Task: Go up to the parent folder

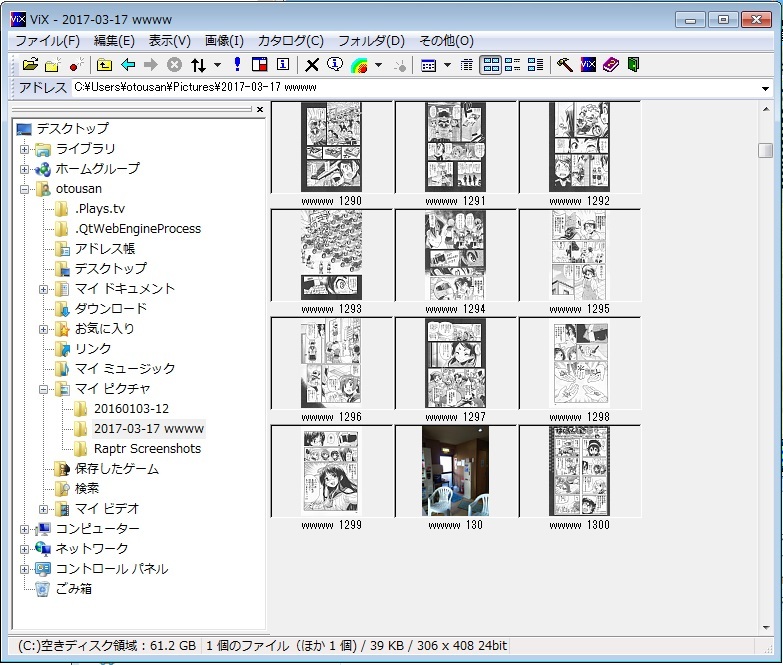Action: [x=104, y=65]
